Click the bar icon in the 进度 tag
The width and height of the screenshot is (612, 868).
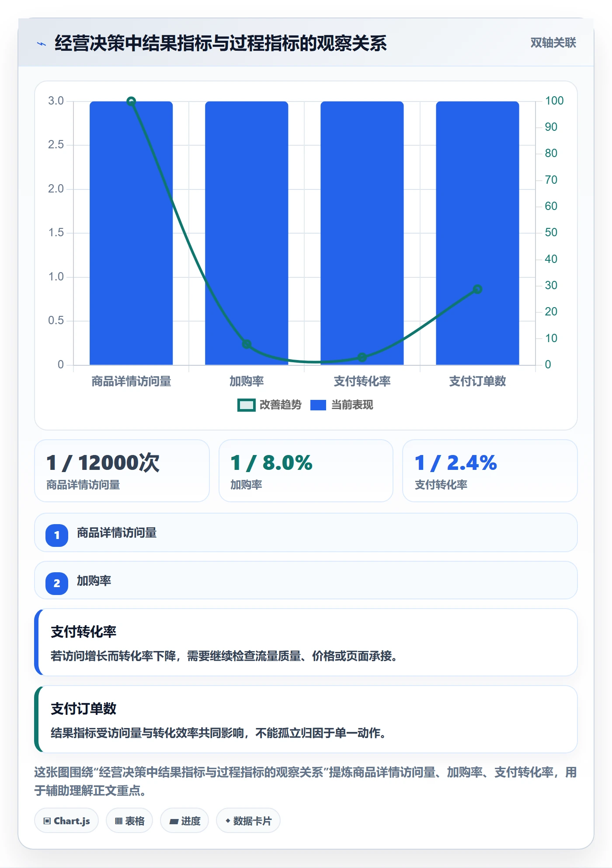coord(174,822)
